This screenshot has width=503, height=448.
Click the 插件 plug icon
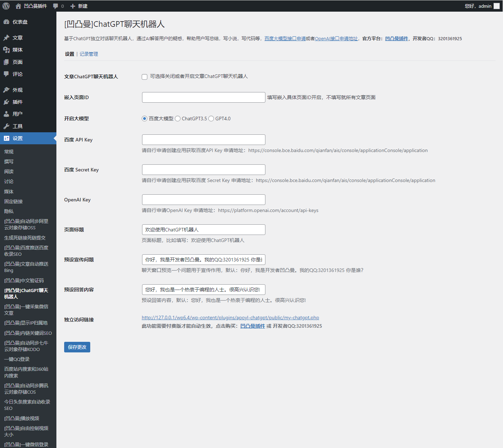coord(6,102)
